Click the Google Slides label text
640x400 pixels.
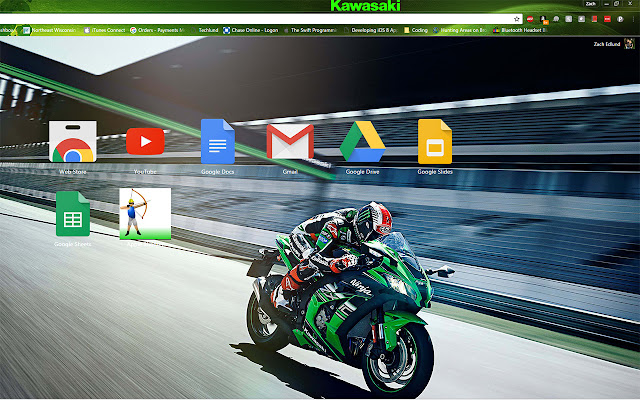(435, 172)
